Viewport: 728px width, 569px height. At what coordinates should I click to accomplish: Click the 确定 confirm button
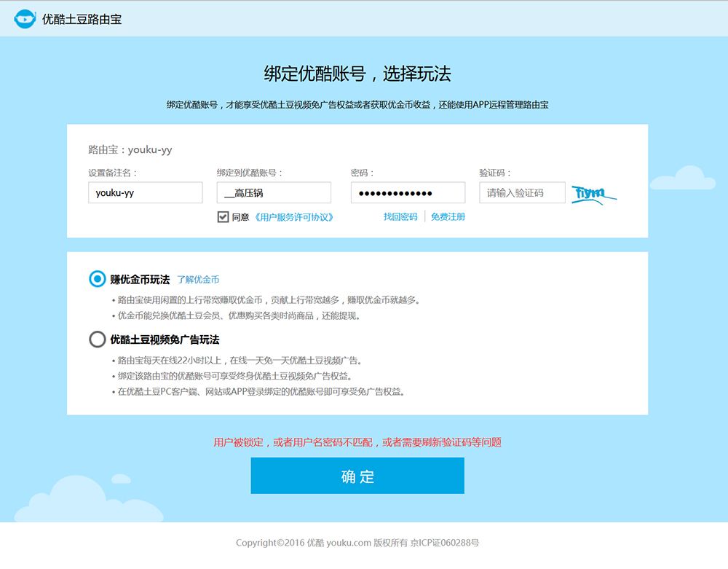pos(357,476)
